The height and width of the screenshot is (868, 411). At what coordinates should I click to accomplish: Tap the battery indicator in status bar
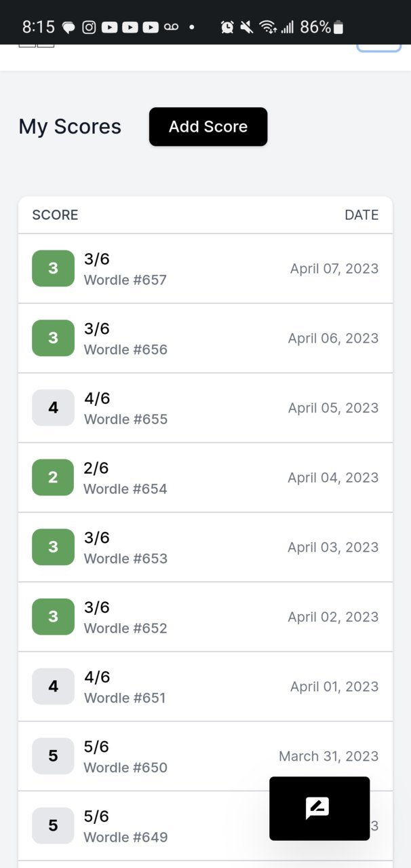point(339,27)
